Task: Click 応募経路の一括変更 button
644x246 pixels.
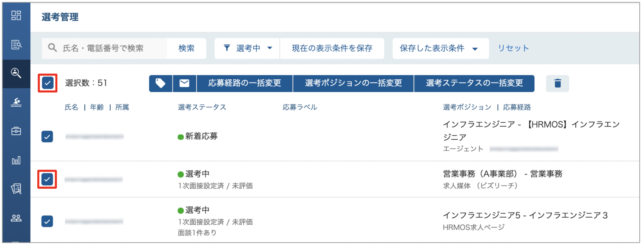Action: [x=245, y=83]
